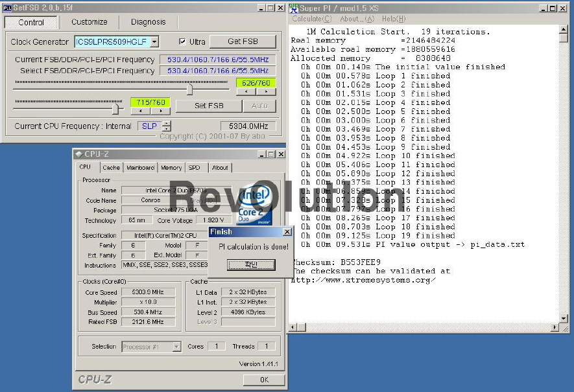Click the Level 2 4096 KBytes value
Screen dimensions: 574x392
click(x=248, y=312)
